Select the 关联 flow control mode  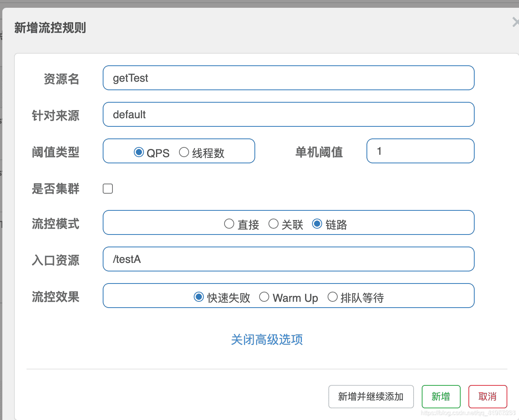(x=274, y=224)
